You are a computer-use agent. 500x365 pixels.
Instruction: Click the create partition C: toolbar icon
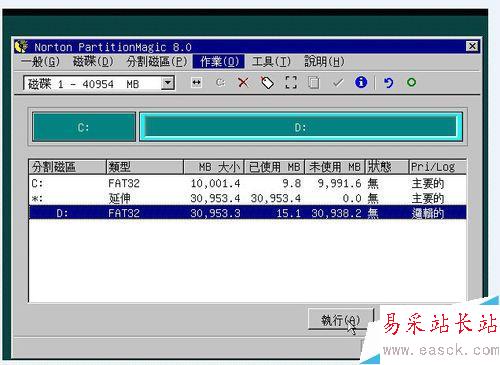click(x=220, y=83)
